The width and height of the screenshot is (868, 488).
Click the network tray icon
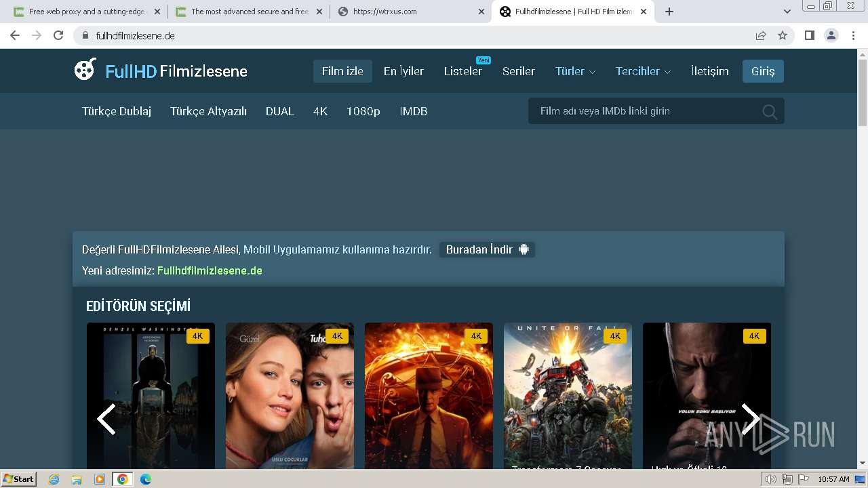[787, 479]
